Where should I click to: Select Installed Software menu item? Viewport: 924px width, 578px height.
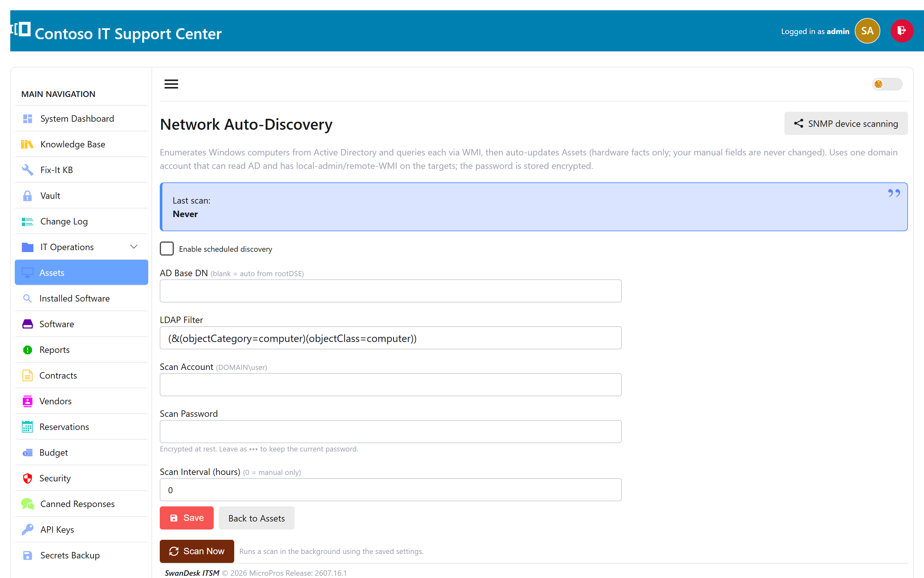[x=81, y=299]
